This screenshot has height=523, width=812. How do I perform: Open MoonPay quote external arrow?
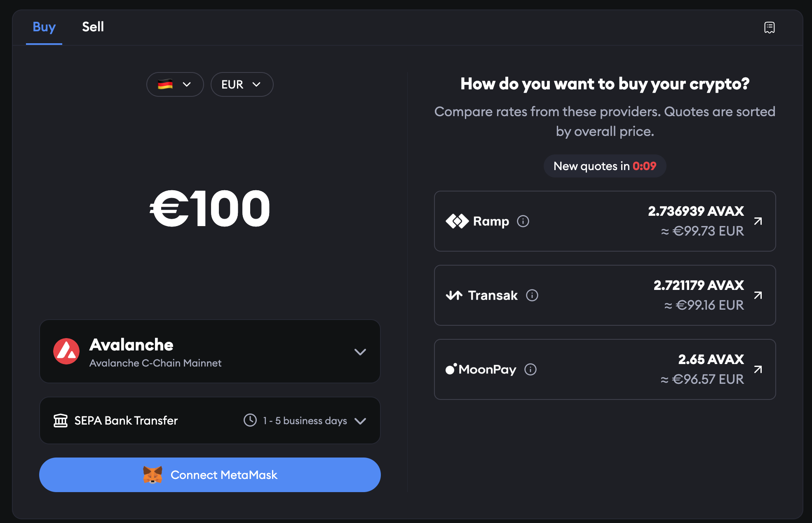click(x=758, y=369)
